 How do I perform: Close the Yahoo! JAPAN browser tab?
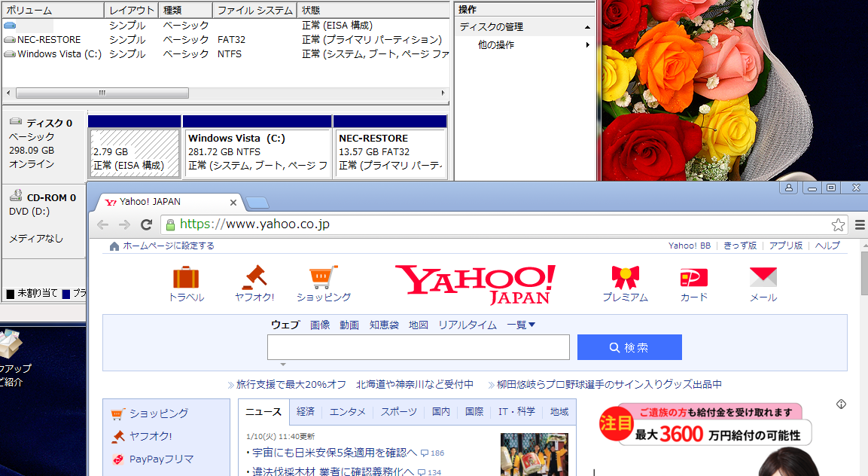click(x=233, y=203)
